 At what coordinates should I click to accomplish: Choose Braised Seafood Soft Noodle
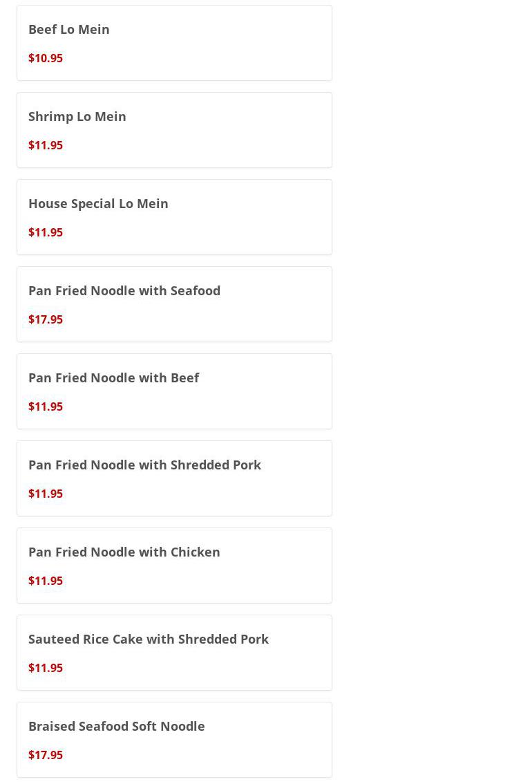pyautogui.click(x=116, y=726)
